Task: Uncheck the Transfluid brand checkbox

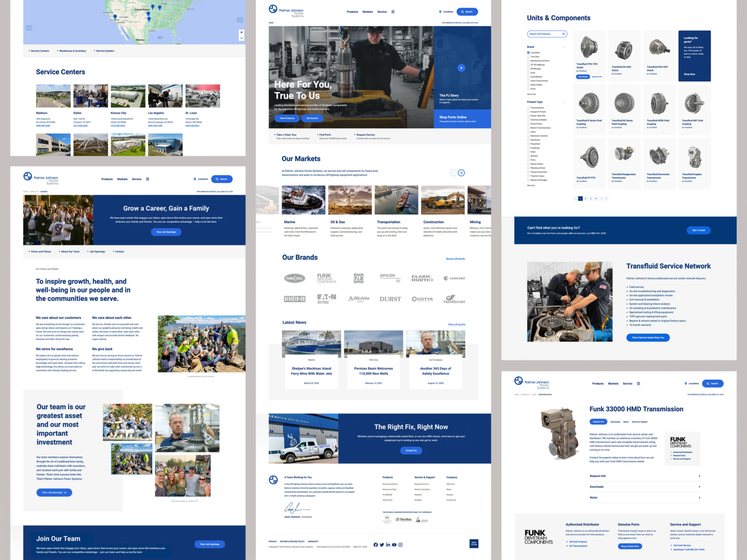Action: (x=528, y=53)
